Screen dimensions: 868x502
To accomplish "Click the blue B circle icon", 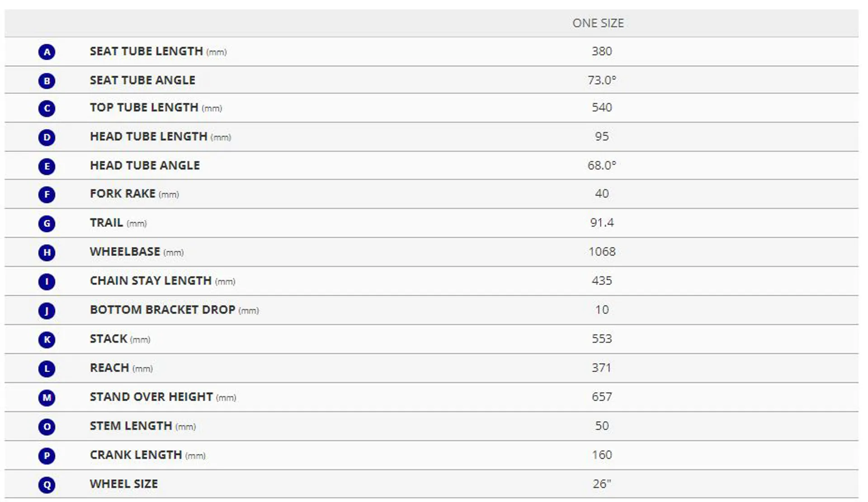I will (47, 81).
